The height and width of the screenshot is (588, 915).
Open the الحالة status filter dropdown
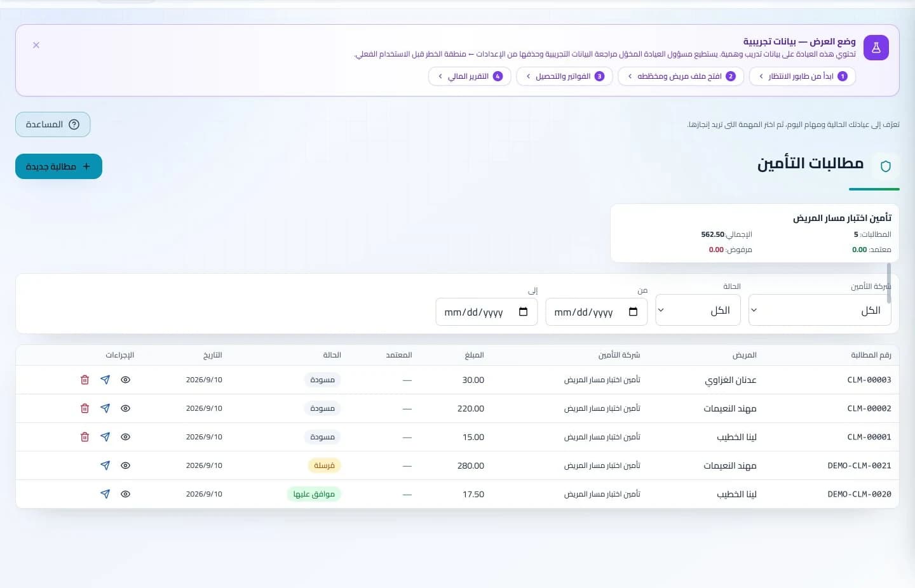[x=698, y=310]
